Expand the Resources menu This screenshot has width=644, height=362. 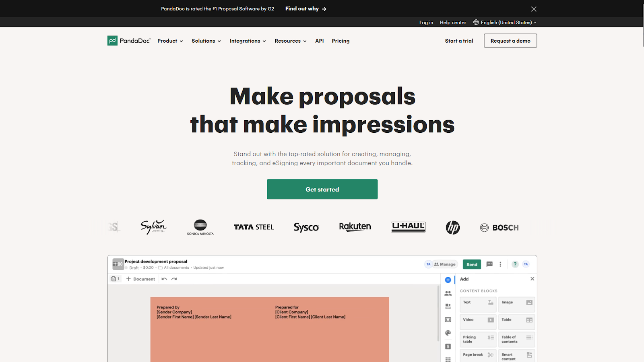tap(291, 41)
